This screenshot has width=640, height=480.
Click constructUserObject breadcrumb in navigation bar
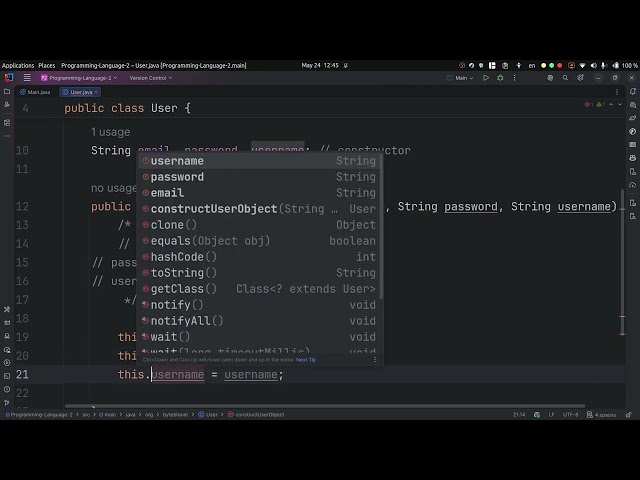click(x=256, y=415)
